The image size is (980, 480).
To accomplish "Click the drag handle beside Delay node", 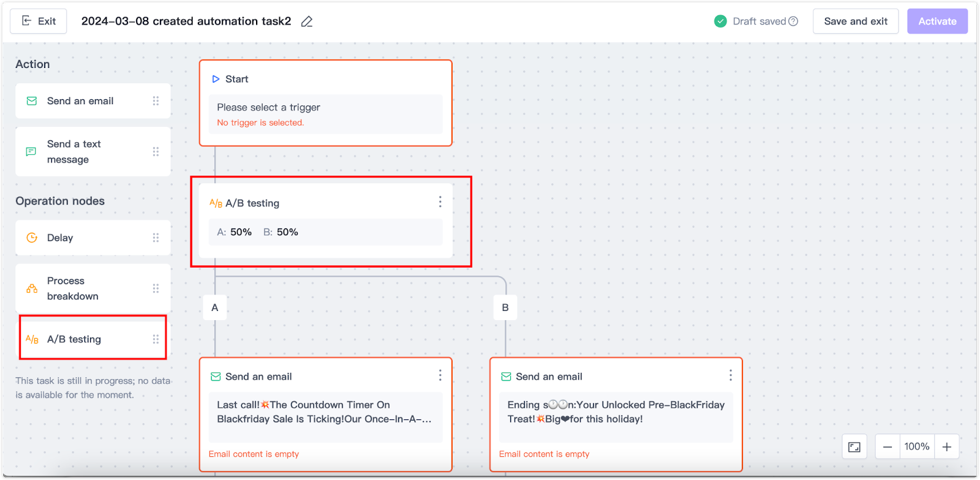I will 156,238.
